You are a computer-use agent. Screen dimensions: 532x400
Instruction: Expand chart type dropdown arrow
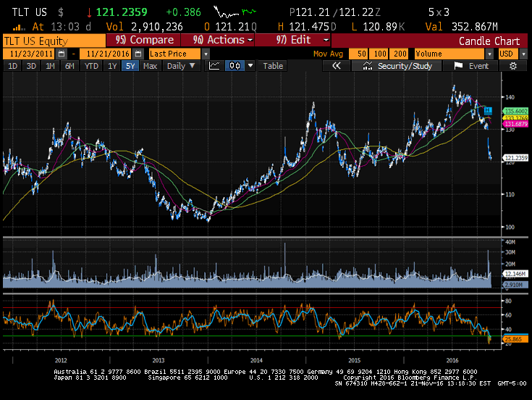pos(250,66)
